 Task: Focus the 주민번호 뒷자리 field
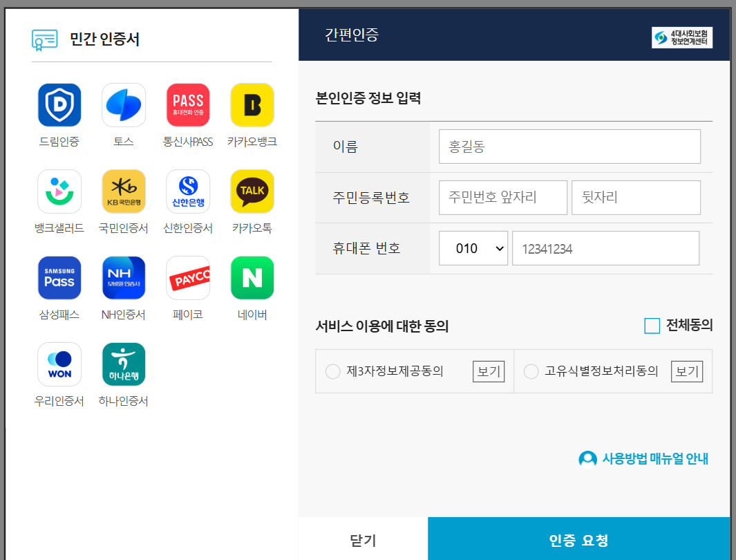tap(636, 198)
